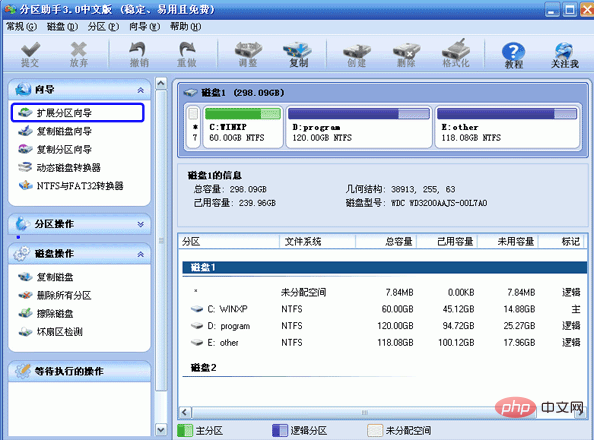
Task: Open the 帮助(H) menu
Action: [x=186, y=27]
